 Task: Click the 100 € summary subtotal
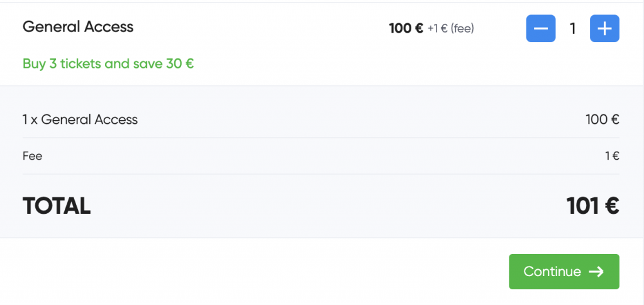pos(601,119)
